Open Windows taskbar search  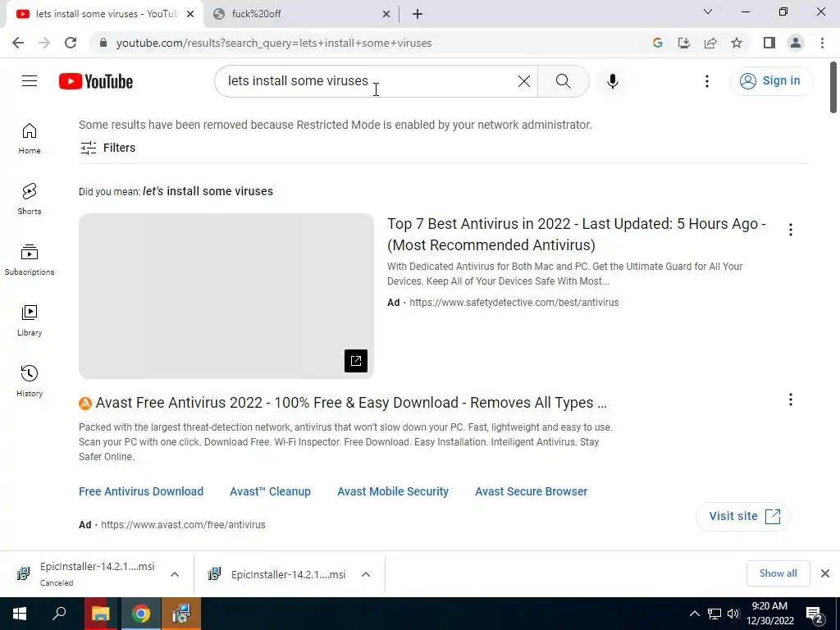click(x=59, y=614)
